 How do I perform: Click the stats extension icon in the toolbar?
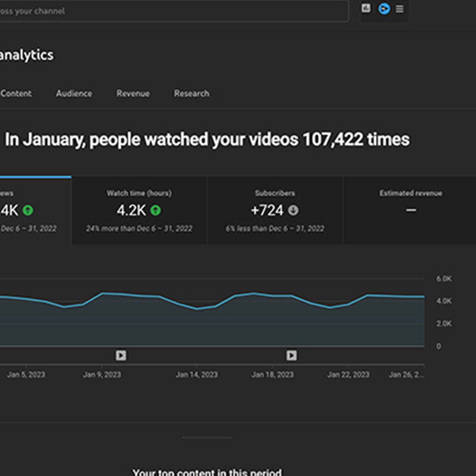coord(366,8)
